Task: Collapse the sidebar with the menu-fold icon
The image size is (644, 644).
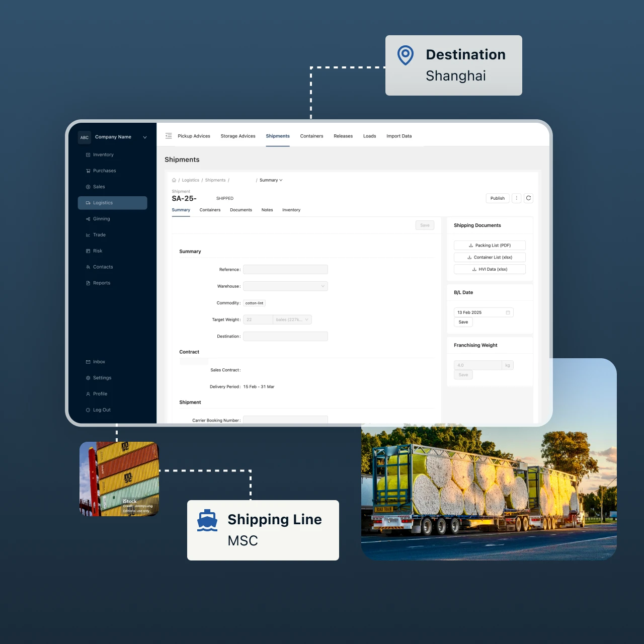Action: click(x=169, y=136)
